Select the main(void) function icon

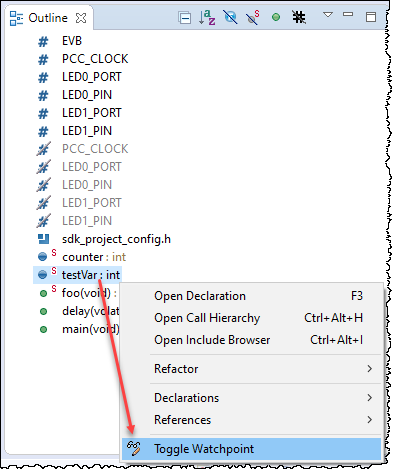[43, 329]
